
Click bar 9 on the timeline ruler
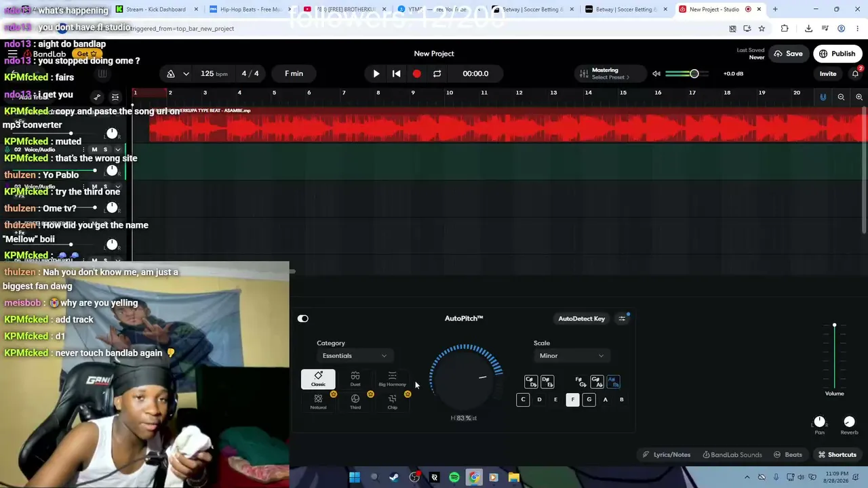(413, 93)
